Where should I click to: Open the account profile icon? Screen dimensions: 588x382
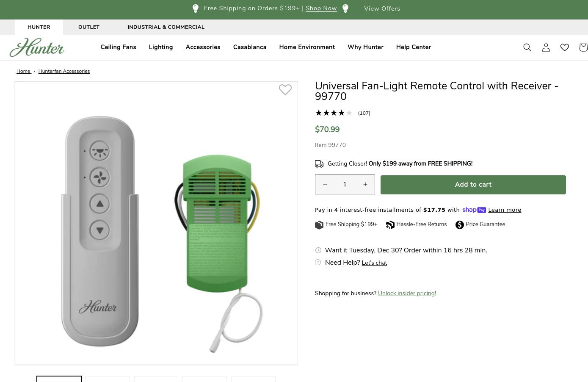(546, 47)
